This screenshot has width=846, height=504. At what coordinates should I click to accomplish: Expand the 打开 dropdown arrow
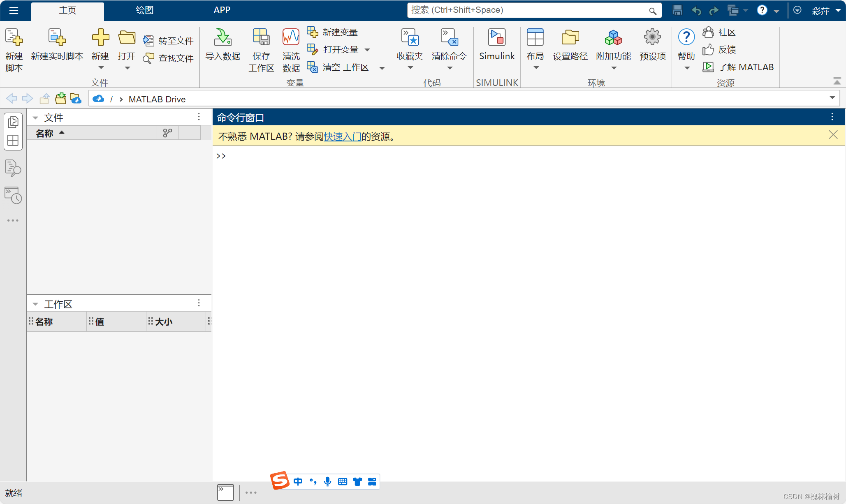(x=127, y=68)
